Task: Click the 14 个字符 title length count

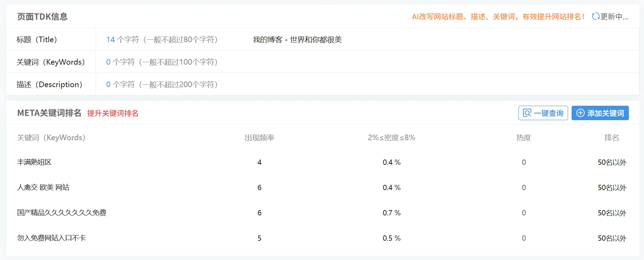Action: [x=123, y=39]
